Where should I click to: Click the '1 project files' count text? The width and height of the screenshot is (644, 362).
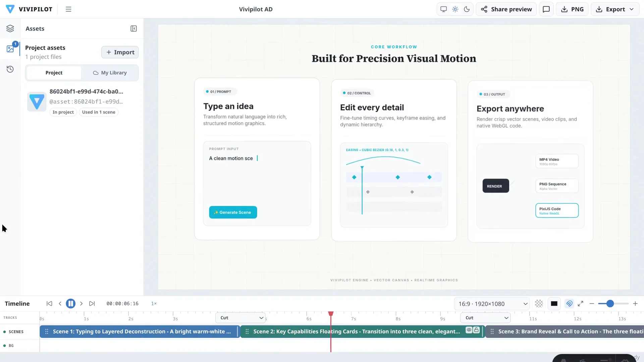tap(43, 57)
